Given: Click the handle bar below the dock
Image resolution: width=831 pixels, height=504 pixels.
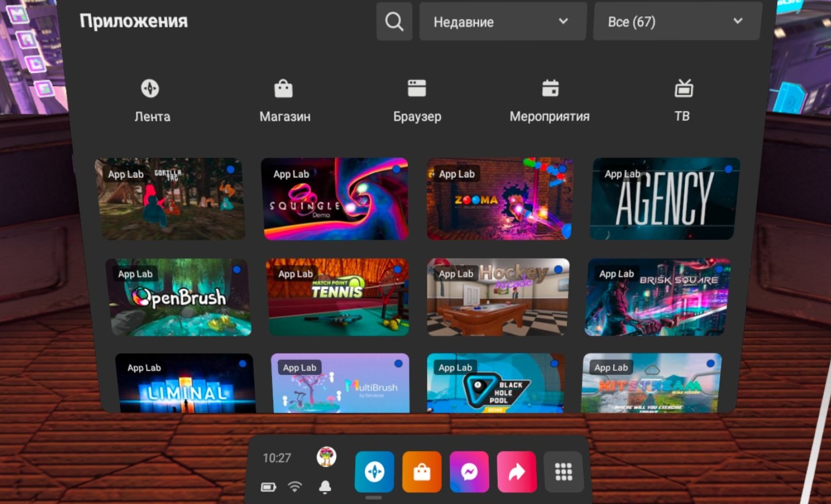Looking at the screenshot, I should click(x=374, y=497).
